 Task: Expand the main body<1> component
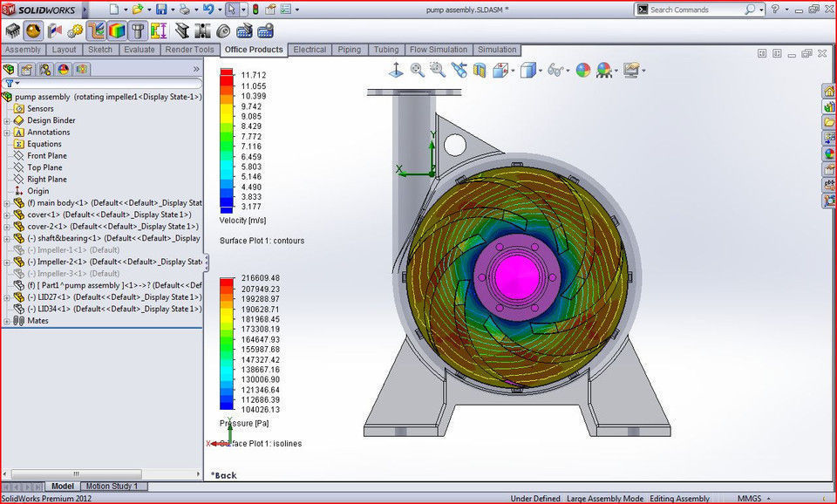[x=6, y=203]
